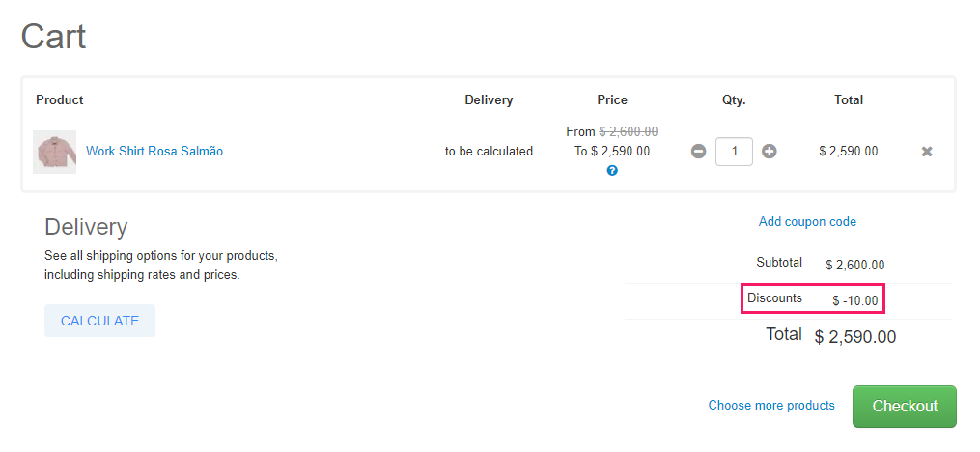Click the quantity input field

(734, 152)
